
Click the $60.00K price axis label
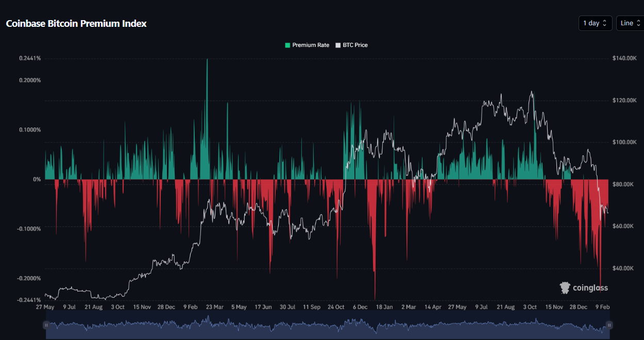(x=623, y=226)
